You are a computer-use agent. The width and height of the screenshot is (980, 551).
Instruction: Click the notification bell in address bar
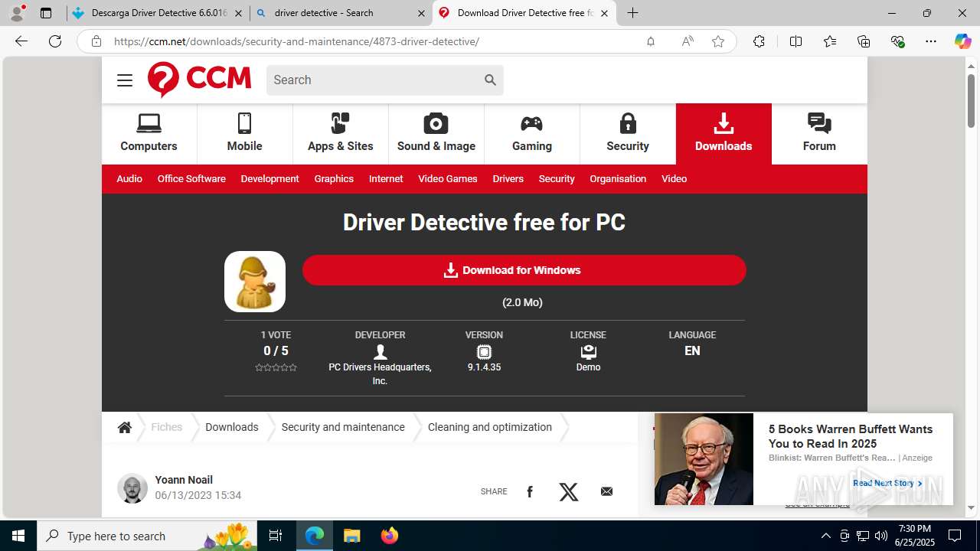[x=651, y=41]
